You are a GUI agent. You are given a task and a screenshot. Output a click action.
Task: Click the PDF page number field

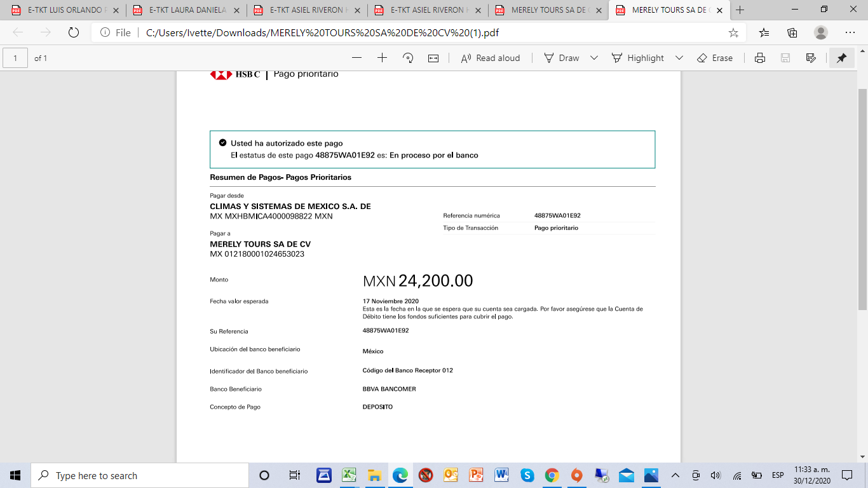pos(15,58)
